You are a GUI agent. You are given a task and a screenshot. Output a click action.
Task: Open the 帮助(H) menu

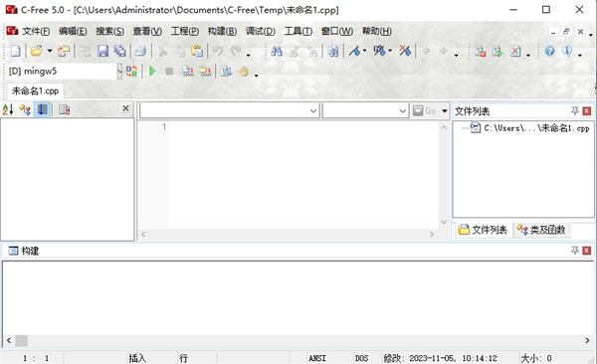376,31
